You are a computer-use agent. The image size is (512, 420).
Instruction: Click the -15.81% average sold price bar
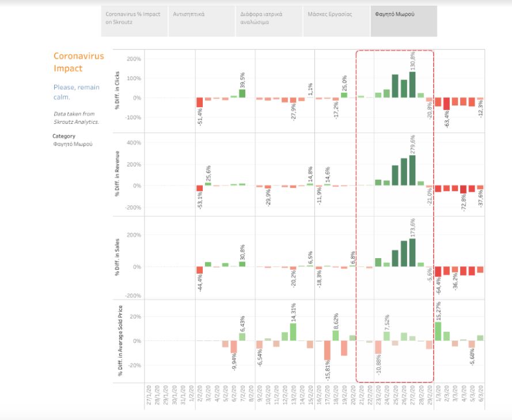pos(327,350)
